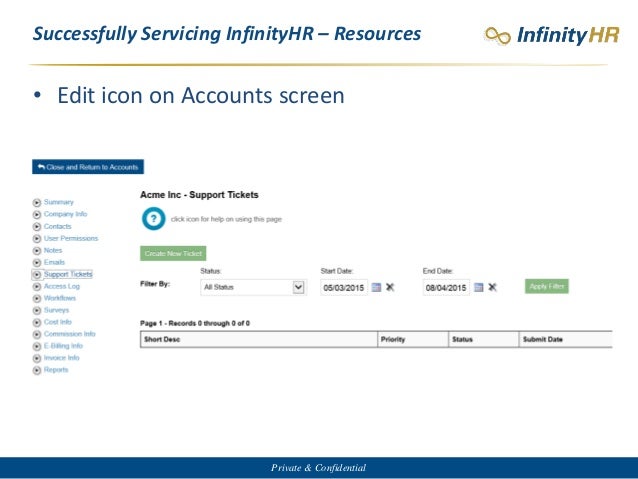This screenshot has width=638, height=479.
Task: Click the arrow icon beside Emails
Action: (37, 262)
